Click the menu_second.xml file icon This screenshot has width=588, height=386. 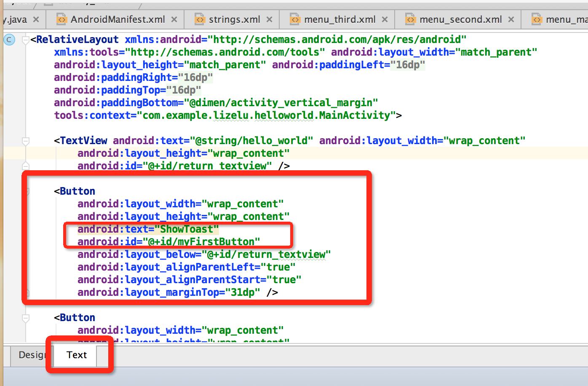[x=410, y=19]
